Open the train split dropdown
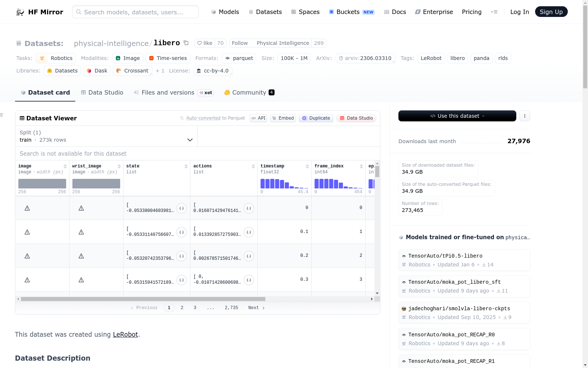This screenshot has height=368, width=588. (107, 136)
